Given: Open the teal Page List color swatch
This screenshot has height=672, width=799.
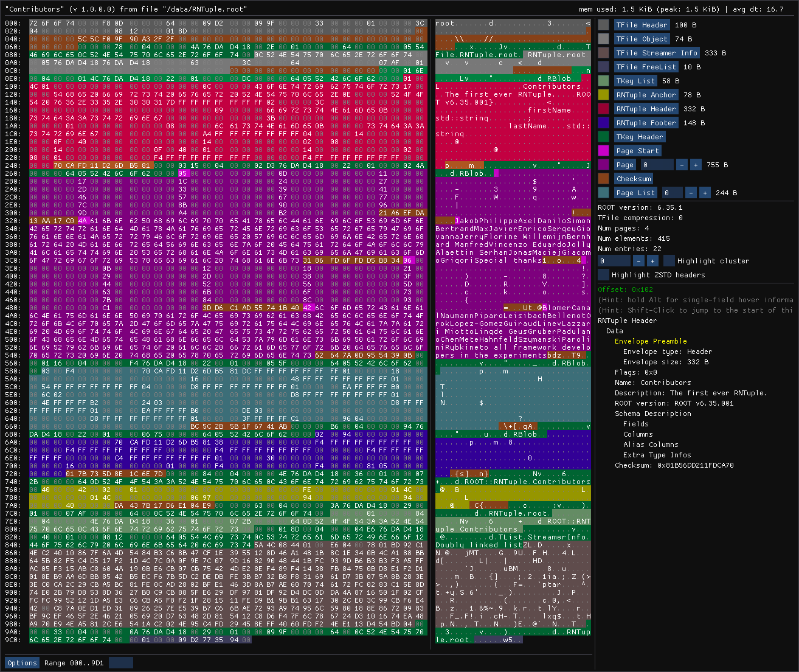Looking at the screenshot, I should point(603,193).
